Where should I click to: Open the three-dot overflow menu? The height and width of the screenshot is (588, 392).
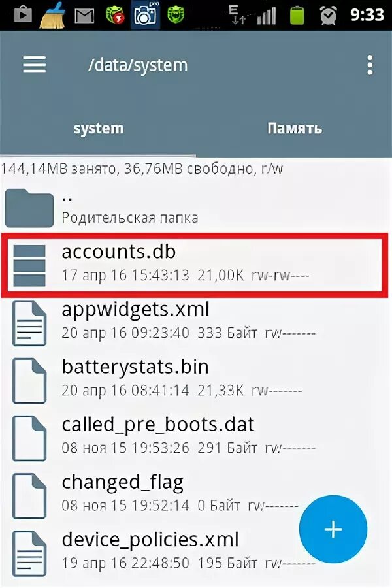[x=370, y=65]
